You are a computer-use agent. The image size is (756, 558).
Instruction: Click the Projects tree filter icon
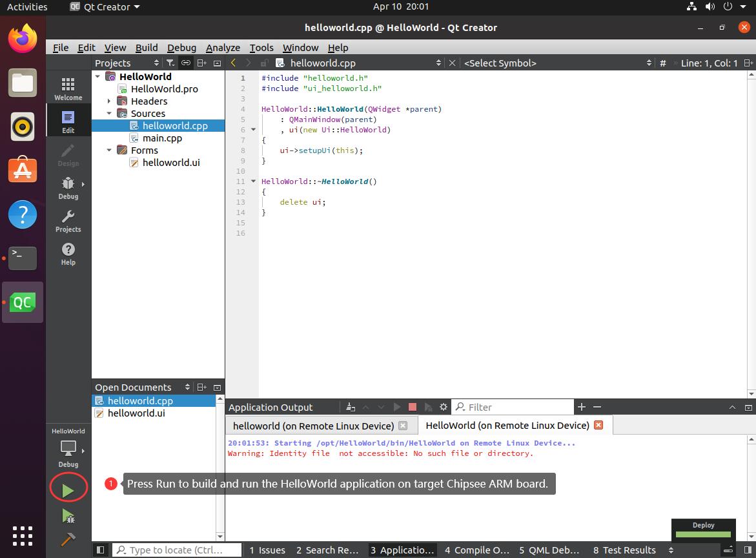[x=170, y=63]
